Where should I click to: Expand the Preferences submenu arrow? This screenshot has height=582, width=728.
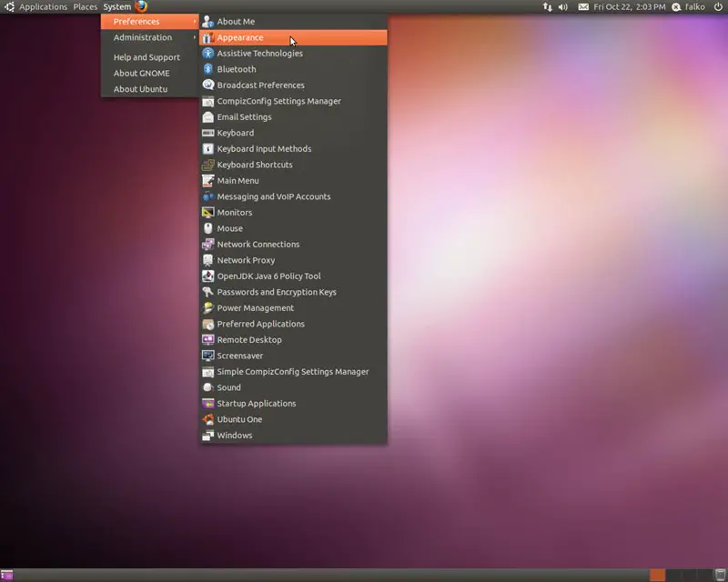click(x=195, y=21)
